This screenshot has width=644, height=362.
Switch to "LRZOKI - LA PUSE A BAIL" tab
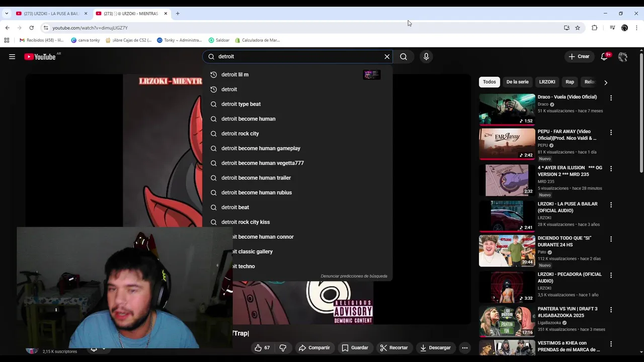51,14
